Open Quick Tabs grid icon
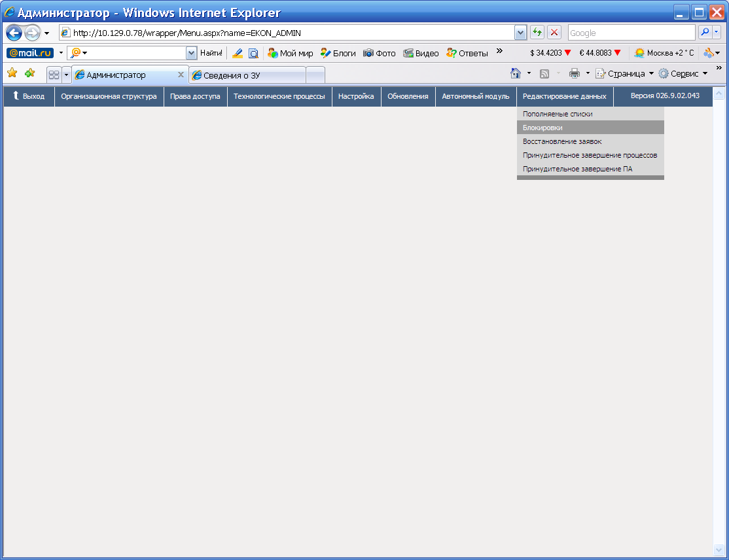Viewport: 729px width, 560px height. click(54, 75)
